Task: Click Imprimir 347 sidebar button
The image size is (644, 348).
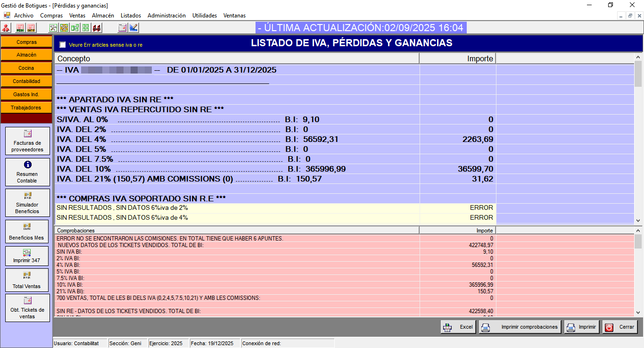Action: point(27,256)
